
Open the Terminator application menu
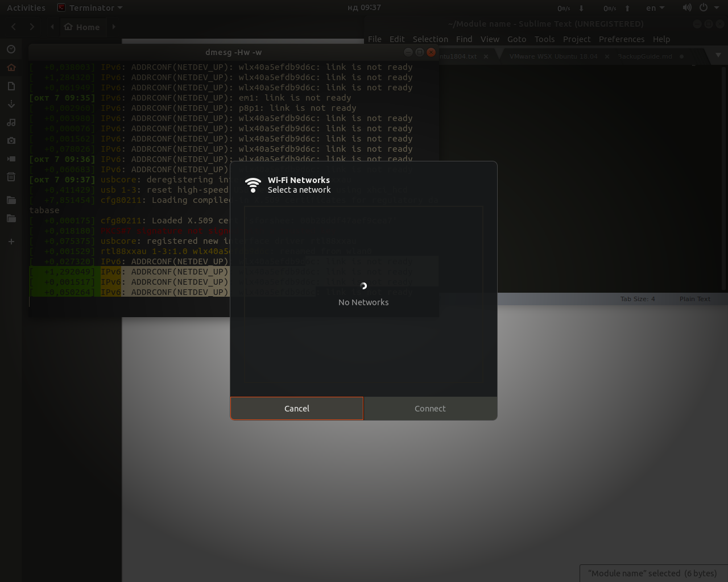pos(90,8)
